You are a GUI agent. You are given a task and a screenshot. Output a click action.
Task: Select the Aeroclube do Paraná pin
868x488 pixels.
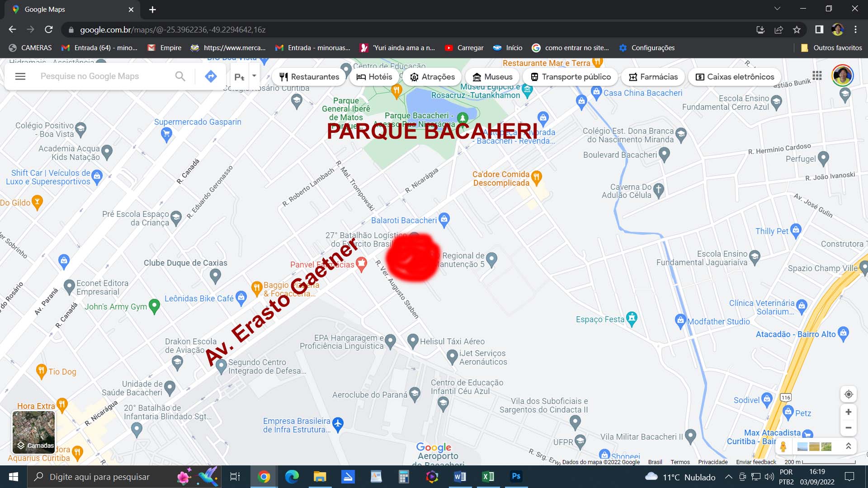pyautogui.click(x=415, y=395)
